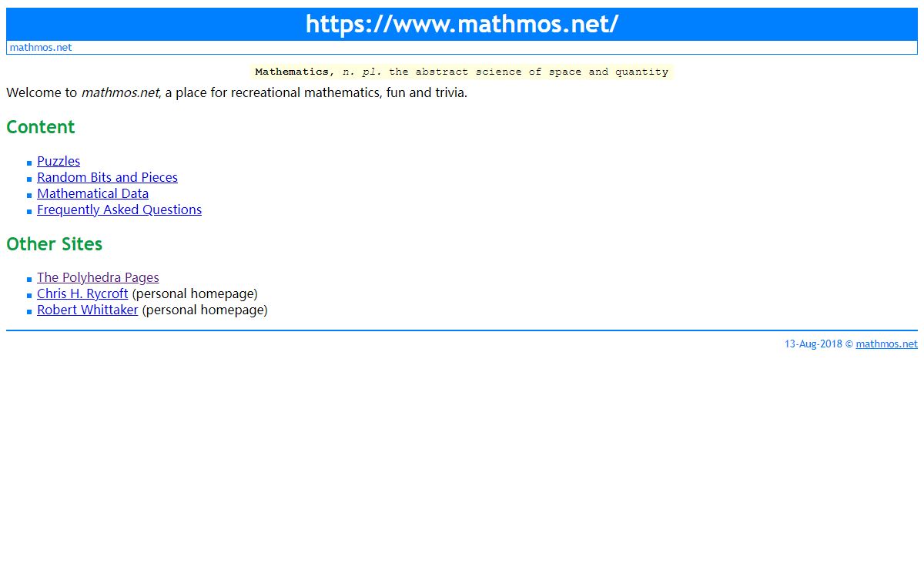Open the Puzzles link
The height and width of the screenshot is (570, 924).
click(59, 161)
